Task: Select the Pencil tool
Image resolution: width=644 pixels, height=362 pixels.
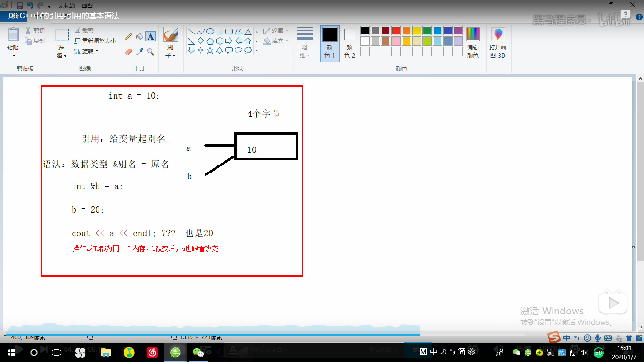Action: point(128,36)
